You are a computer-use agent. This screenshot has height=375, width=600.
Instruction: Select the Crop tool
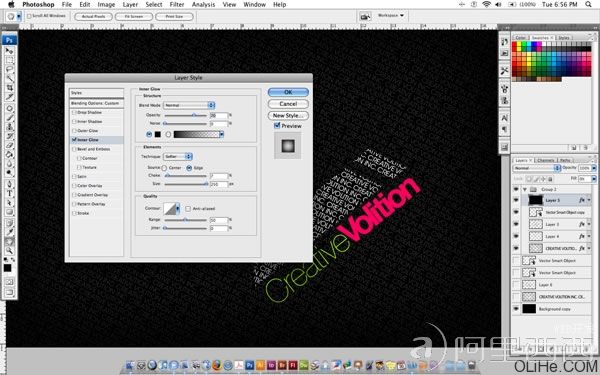click(x=9, y=88)
